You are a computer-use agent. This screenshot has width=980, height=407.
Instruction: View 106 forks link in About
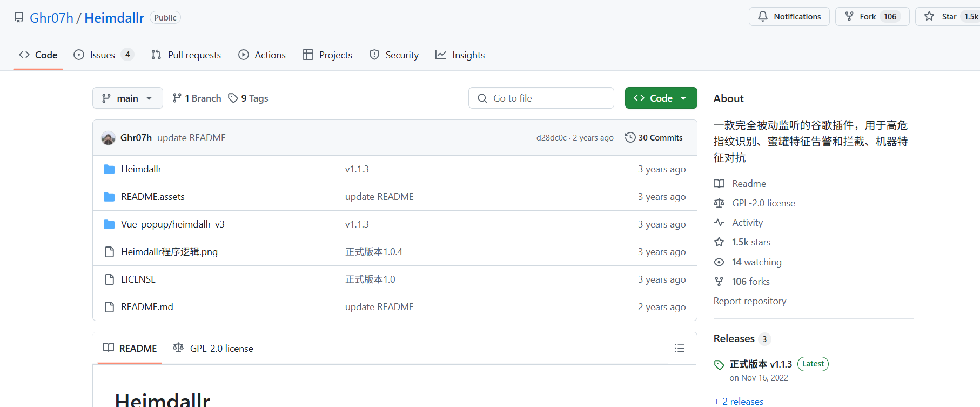(750, 282)
